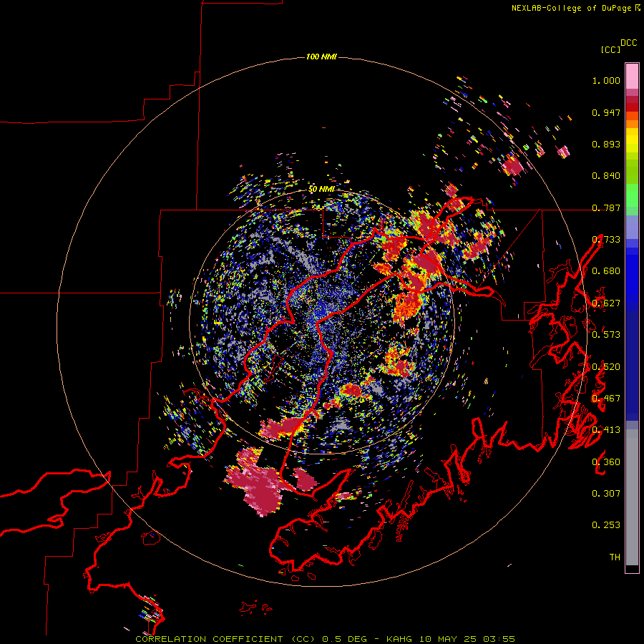Click the 0.413 scale value
Screen dimensions: 644x644
point(606,430)
